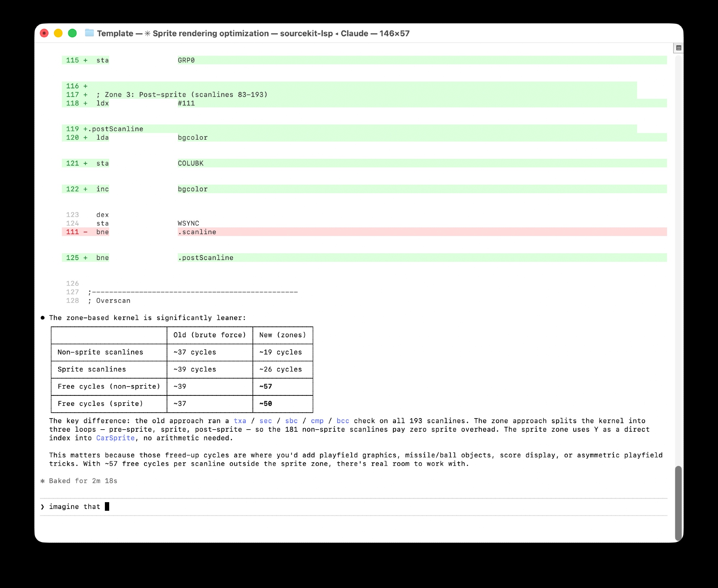The image size is (718, 588).
Task: Click the 'New (zones)' table header
Action: click(283, 335)
